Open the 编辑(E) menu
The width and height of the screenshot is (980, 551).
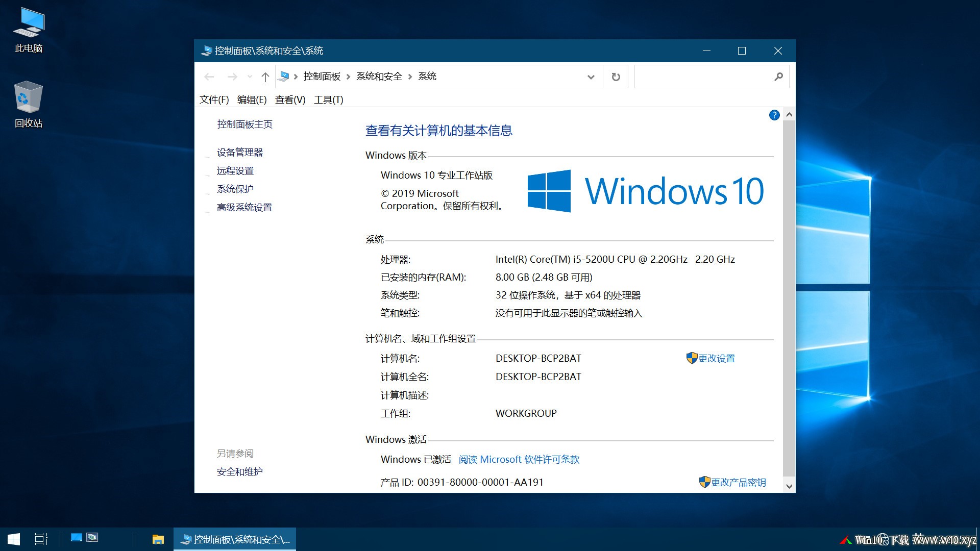(252, 99)
